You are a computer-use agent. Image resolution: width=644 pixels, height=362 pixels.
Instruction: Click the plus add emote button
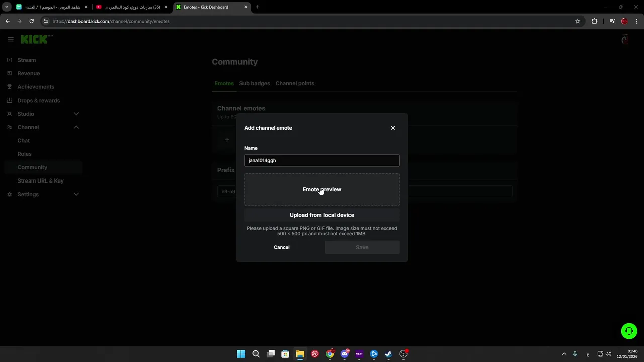pyautogui.click(x=227, y=140)
